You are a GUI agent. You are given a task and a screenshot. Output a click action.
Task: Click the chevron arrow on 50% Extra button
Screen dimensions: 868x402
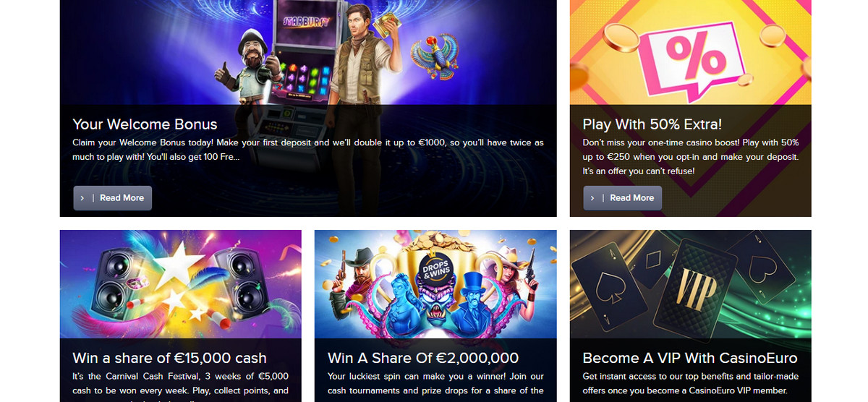click(593, 198)
